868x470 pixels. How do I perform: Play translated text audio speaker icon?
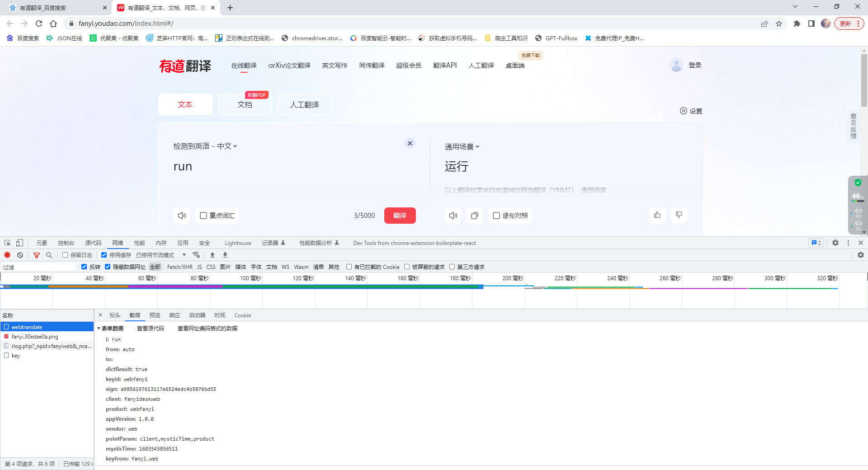453,216
